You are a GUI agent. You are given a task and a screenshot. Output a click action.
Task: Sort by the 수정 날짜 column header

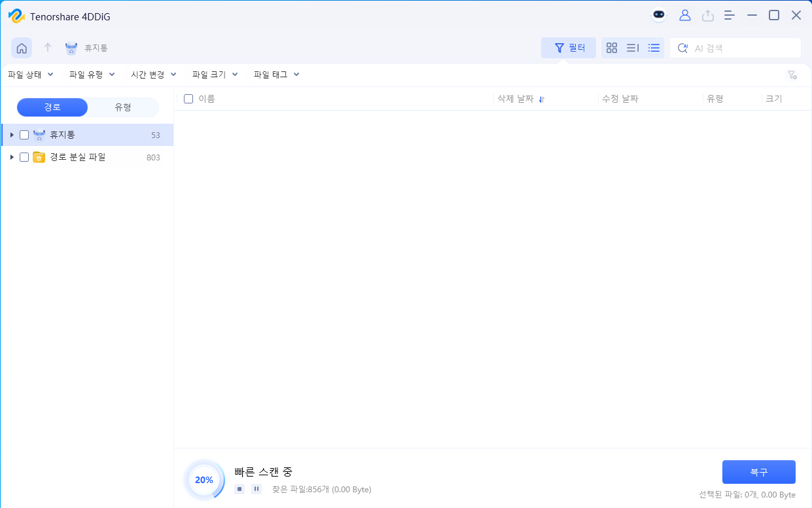coord(620,99)
